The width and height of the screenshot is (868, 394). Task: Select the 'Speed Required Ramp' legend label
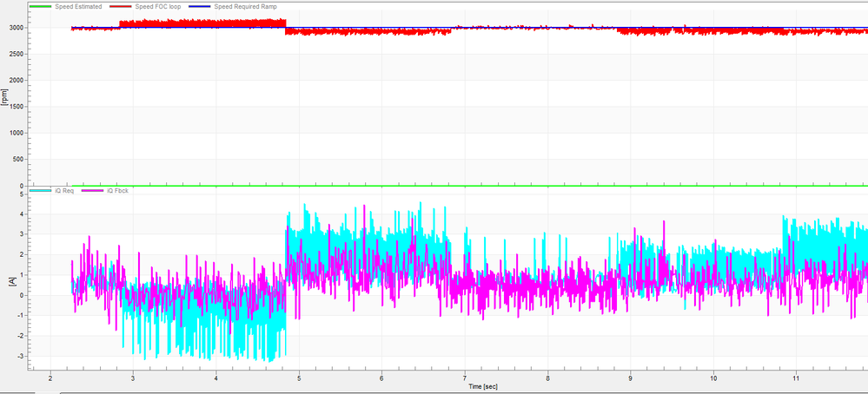coord(245,7)
